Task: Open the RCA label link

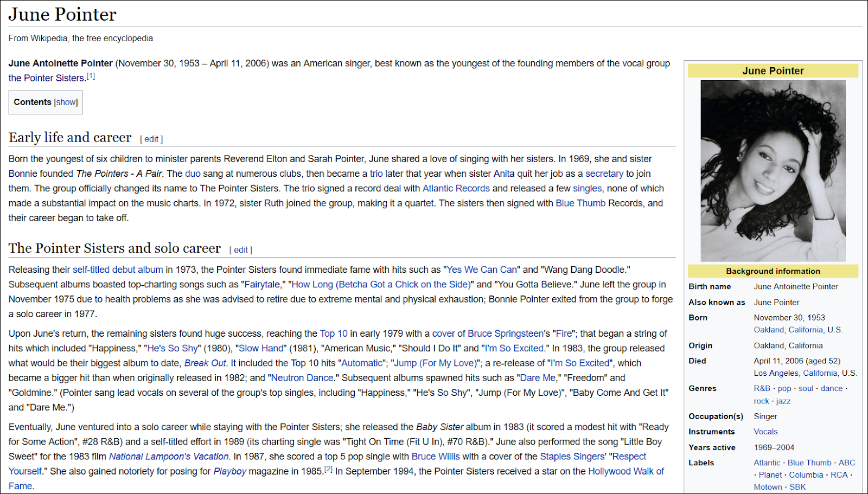Action: tap(839, 474)
